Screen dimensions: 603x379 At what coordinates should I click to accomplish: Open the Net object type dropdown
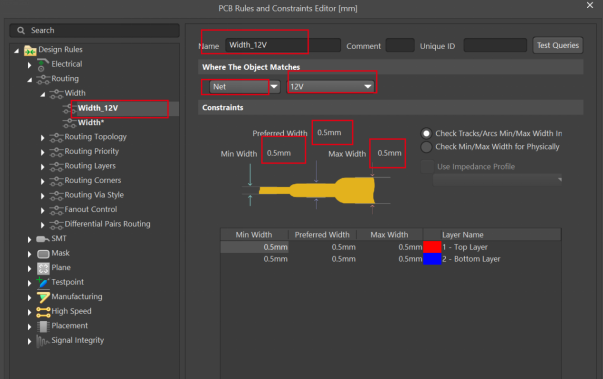[x=274, y=86]
